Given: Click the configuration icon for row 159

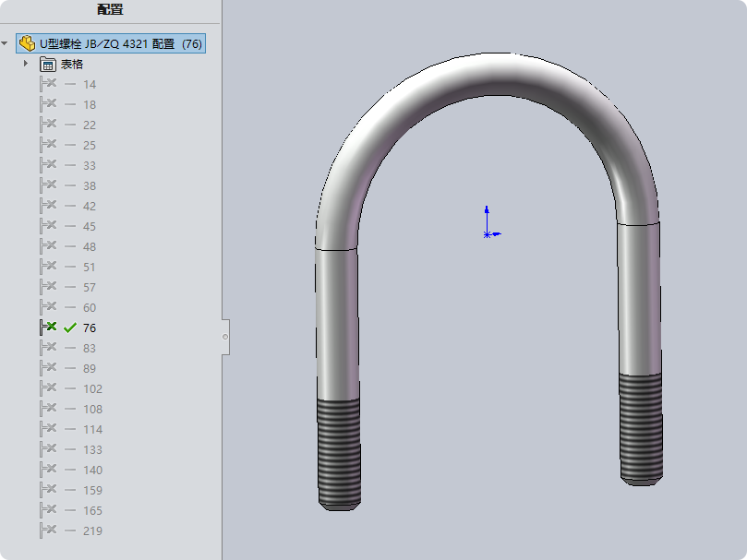Looking at the screenshot, I should click(48, 490).
